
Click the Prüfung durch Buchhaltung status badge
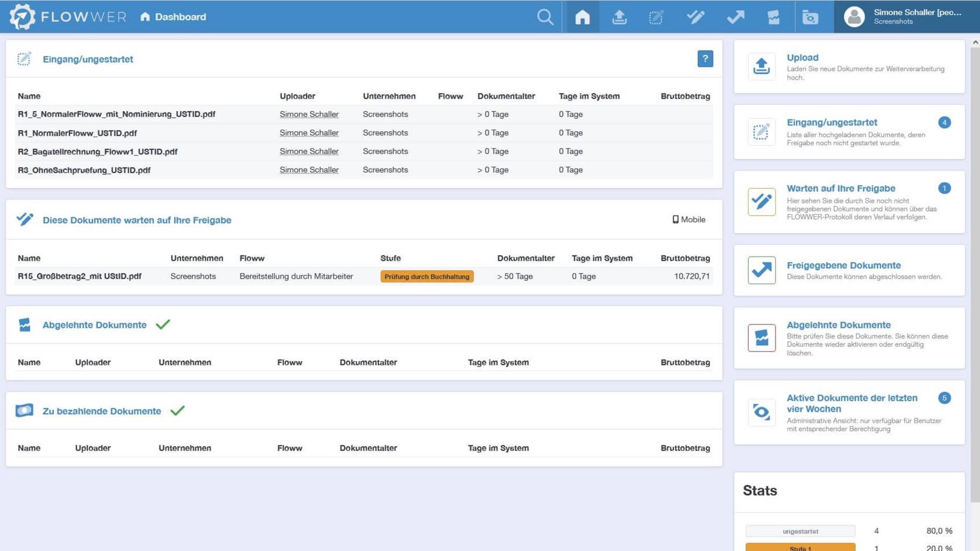(427, 277)
